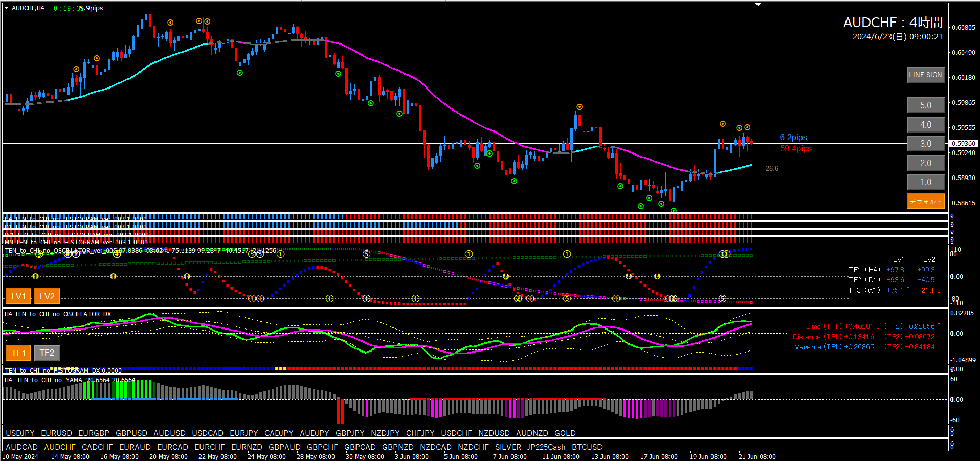The image size is (980, 461).
Task: Toggle the LV1 oscillator button
Action: click(18, 296)
